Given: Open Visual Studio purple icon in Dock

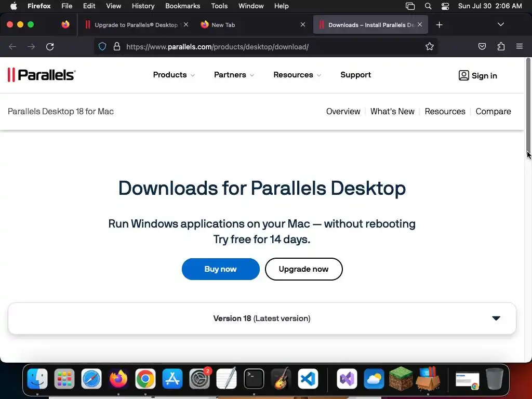Looking at the screenshot, I should (347, 379).
